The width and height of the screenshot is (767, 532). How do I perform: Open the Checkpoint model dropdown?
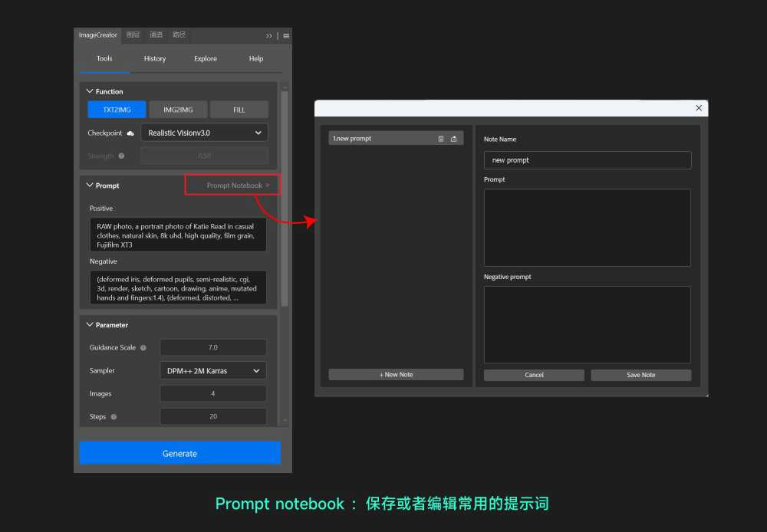pos(205,133)
